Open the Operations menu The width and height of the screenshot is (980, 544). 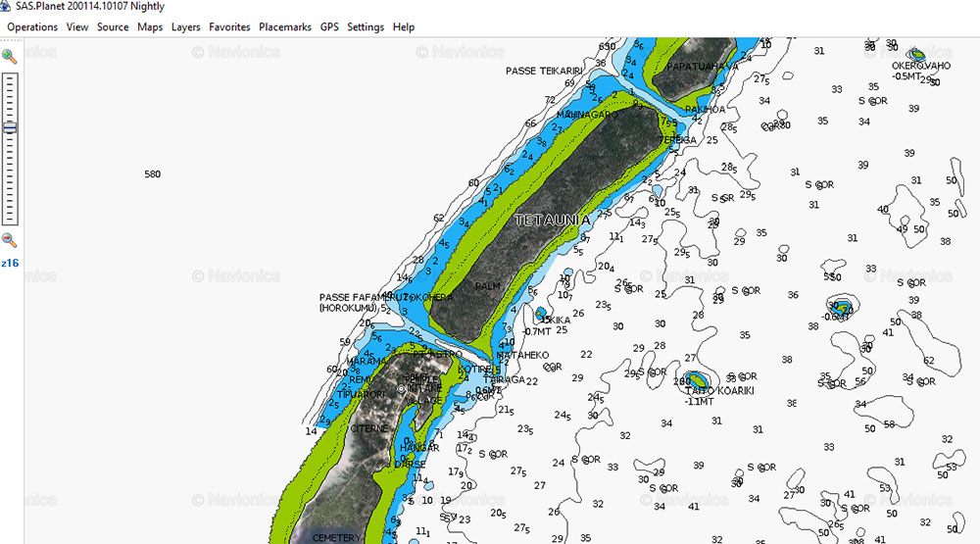coord(32,27)
